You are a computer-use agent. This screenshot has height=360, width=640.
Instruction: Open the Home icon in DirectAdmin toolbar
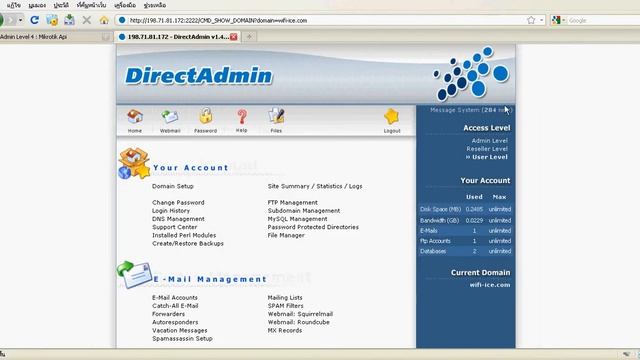point(135,117)
